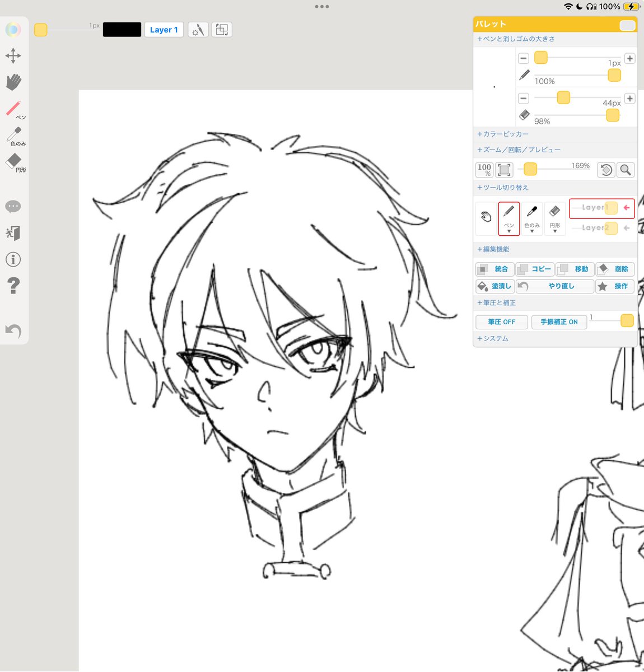Adjust the Layer2 opacity slider handle
Viewport: 644px width, 672px height.
[611, 228]
